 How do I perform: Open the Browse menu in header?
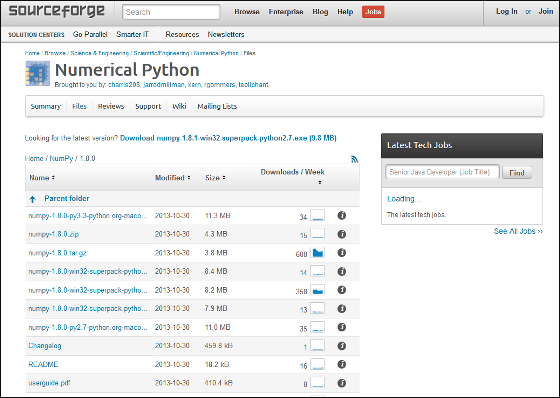247,11
